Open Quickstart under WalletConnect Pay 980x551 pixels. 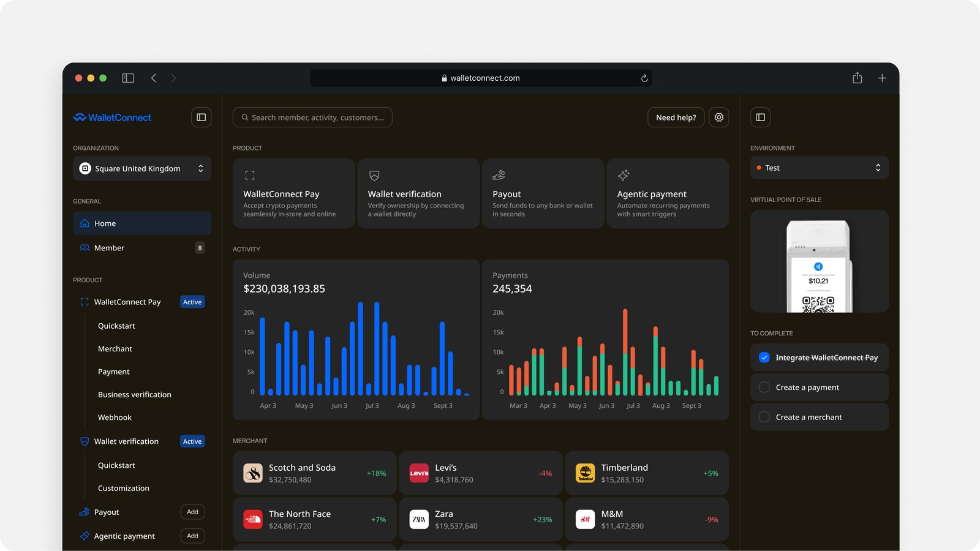click(116, 326)
